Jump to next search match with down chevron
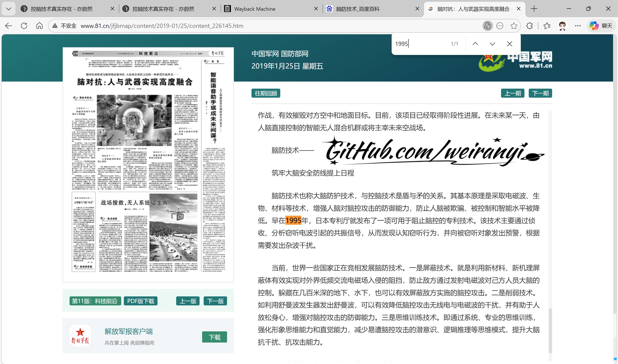This screenshot has width=618, height=364. tap(492, 44)
